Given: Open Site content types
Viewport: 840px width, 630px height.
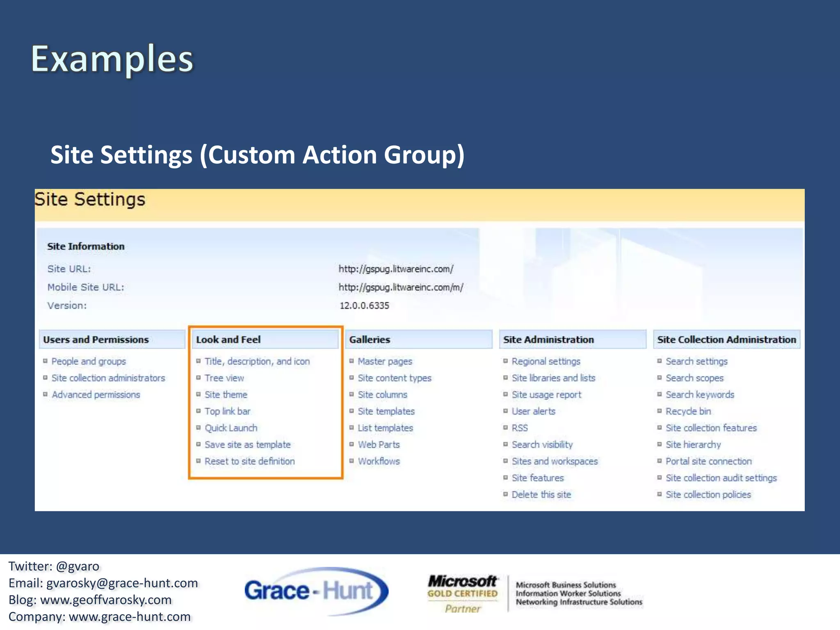Looking at the screenshot, I should [395, 378].
